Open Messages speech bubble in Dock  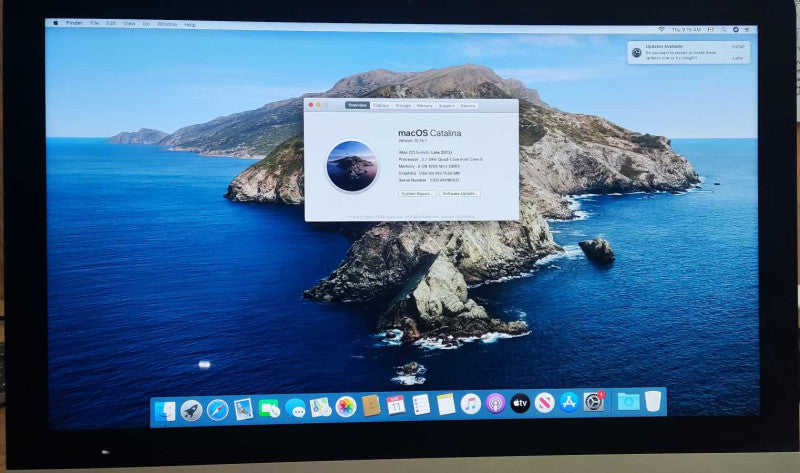coord(295,408)
